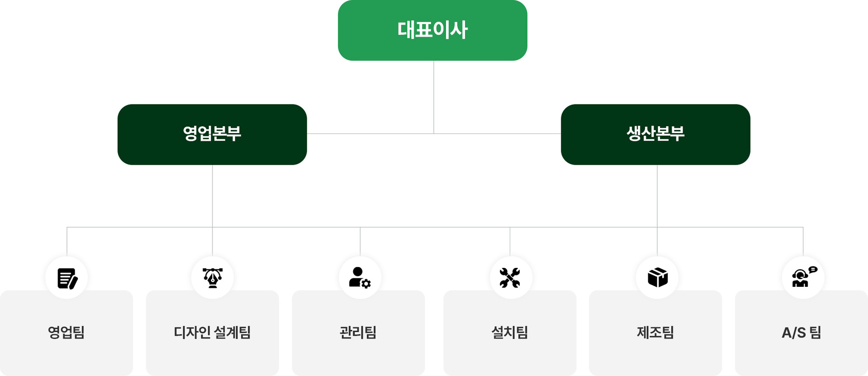The image size is (868, 376).
Task: Click the 영업팀 text label
Action: coord(66,333)
